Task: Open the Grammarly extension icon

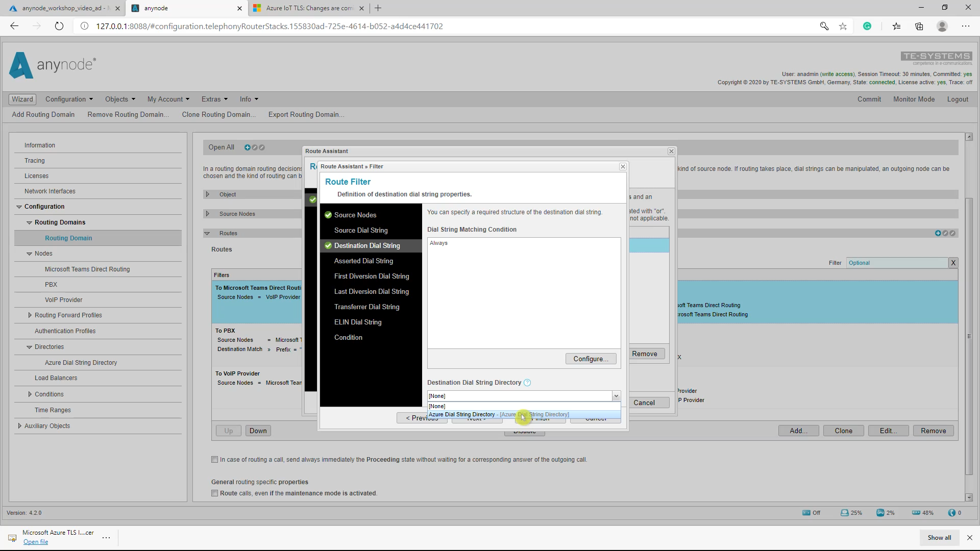Action: [x=867, y=26]
